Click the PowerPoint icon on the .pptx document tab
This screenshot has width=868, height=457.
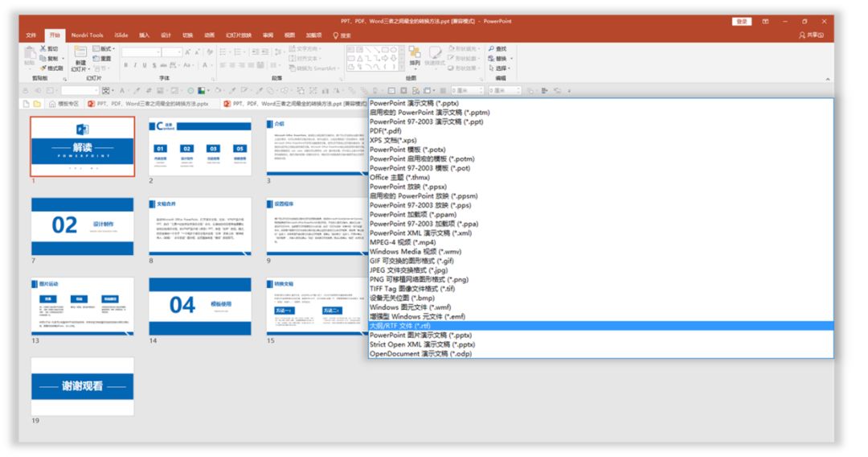pyautogui.click(x=92, y=104)
